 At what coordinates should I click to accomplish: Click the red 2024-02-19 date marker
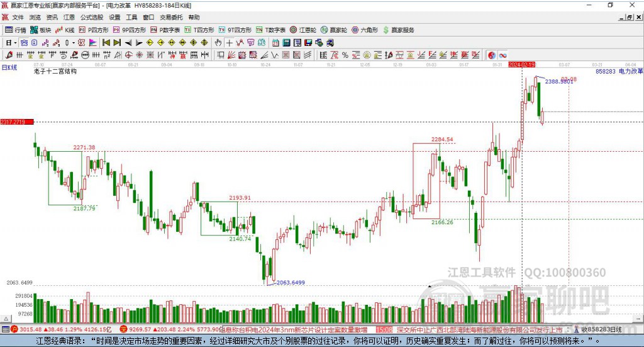[521, 64]
